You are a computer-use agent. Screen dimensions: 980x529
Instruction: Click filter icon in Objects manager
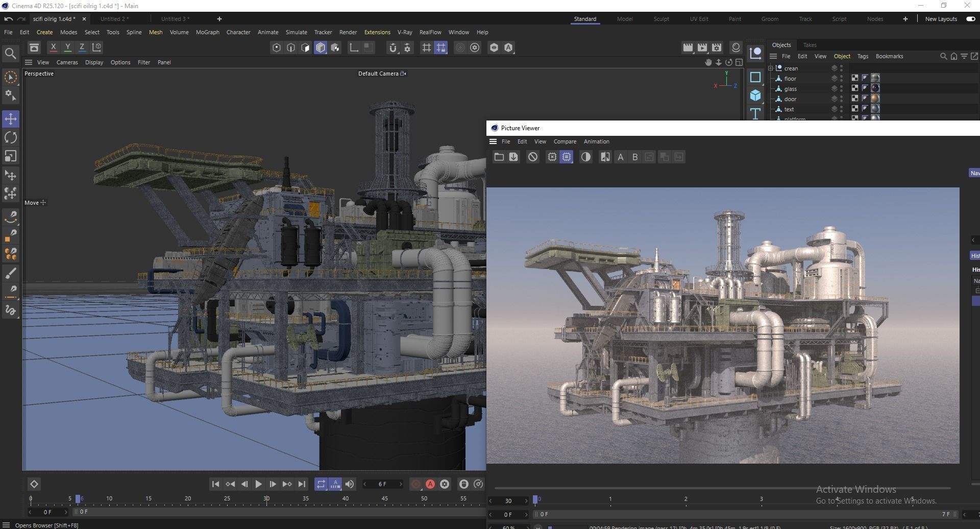(964, 56)
